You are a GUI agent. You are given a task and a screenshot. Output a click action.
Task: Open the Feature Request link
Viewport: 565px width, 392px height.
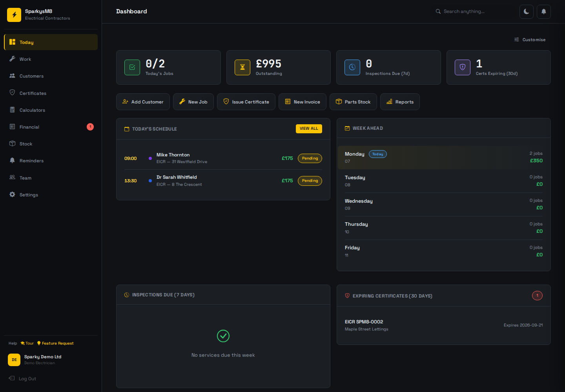[x=55, y=343]
